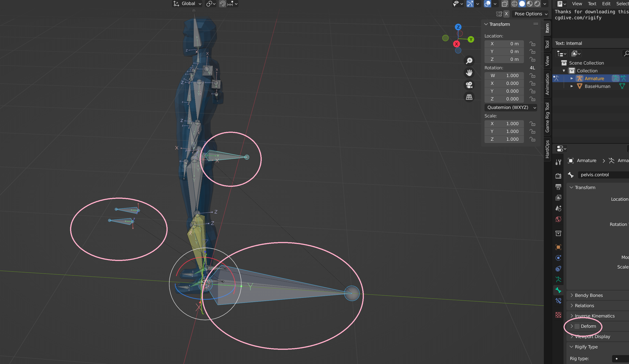Open the Bone Constraints properties tab
The width and height of the screenshot is (629, 364).
click(558, 301)
